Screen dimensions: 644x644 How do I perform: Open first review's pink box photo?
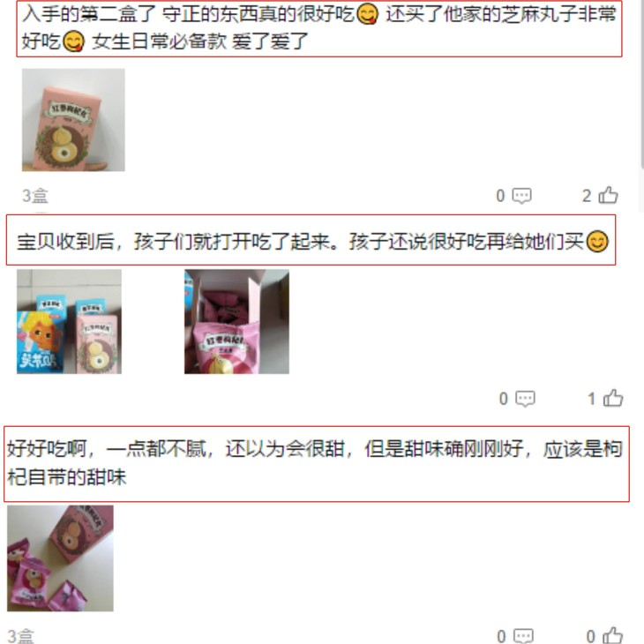pos(73,120)
